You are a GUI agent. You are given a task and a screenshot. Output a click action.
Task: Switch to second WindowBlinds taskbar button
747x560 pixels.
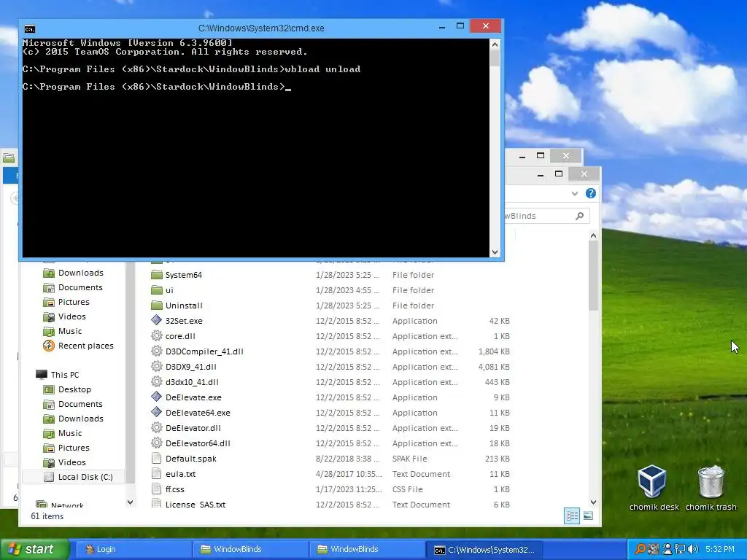click(x=366, y=549)
